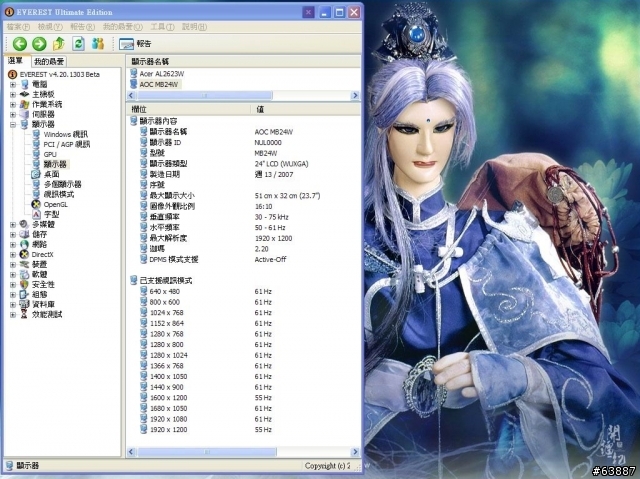
Task: Click the Refresh toolbar icon
Action: [78, 44]
